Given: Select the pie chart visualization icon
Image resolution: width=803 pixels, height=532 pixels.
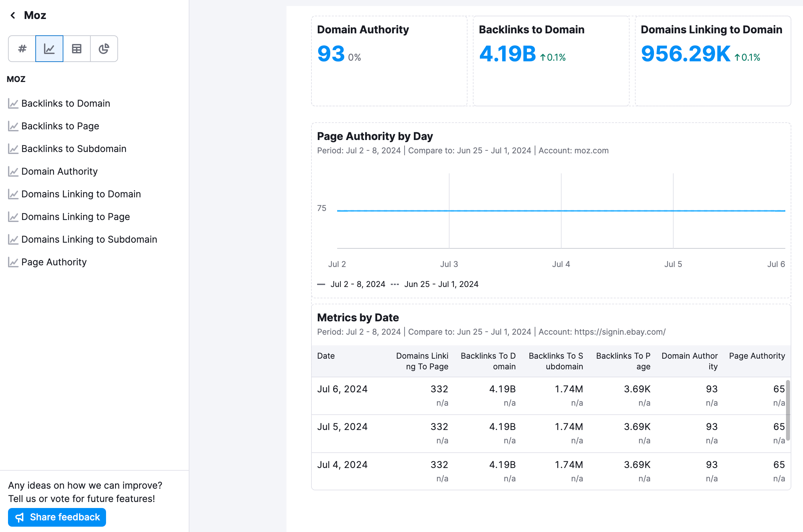Looking at the screenshot, I should coord(104,49).
